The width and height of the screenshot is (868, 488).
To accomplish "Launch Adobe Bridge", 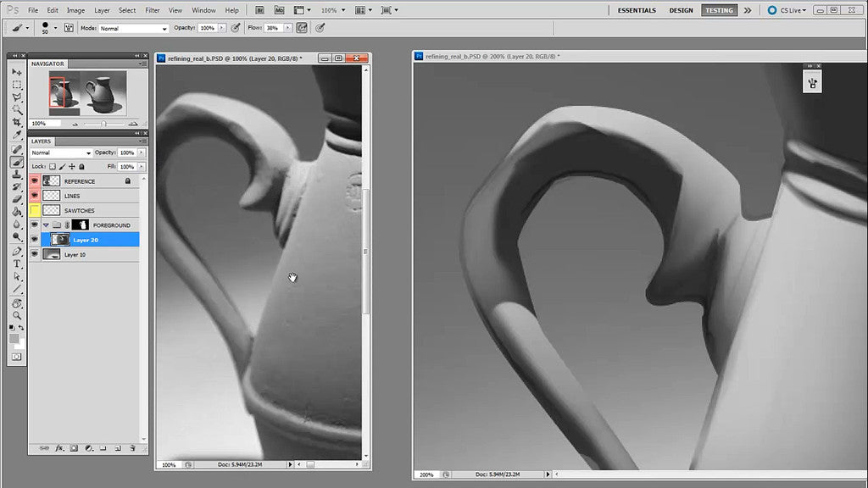I will click(x=259, y=10).
